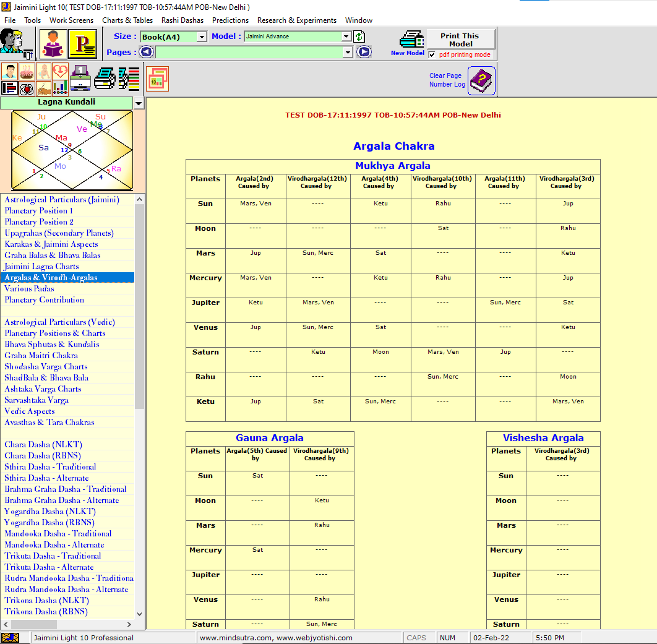Toggle pdf printing mode checkbox
Screen dimensions: 657x644
click(432, 54)
